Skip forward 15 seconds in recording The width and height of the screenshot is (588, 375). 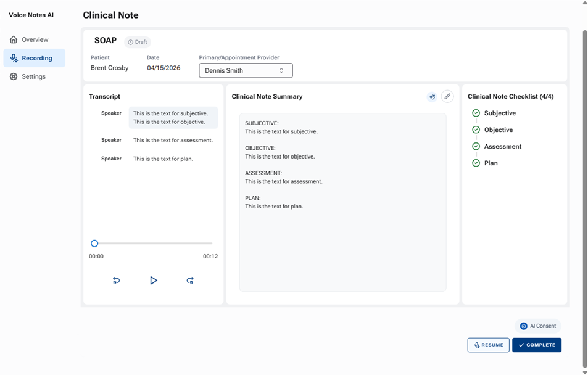pos(190,281)
